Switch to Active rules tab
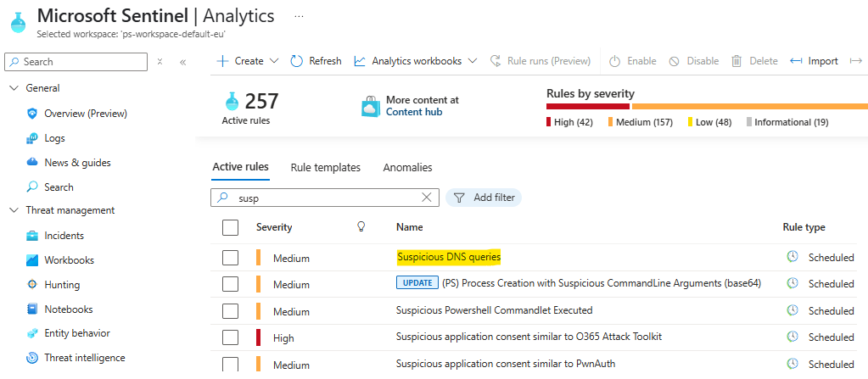 point(240,167)
